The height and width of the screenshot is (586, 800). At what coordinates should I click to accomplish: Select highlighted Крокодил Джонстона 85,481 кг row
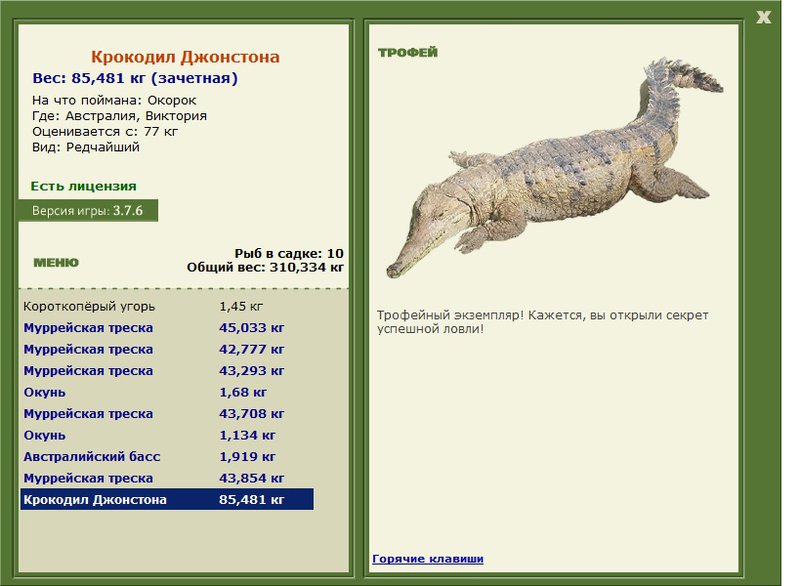167,499
